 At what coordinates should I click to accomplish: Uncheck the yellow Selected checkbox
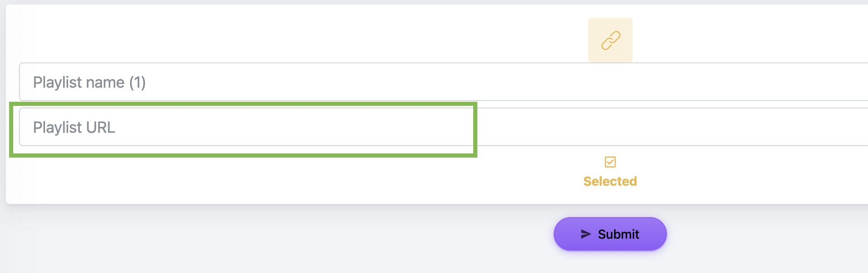610,162
